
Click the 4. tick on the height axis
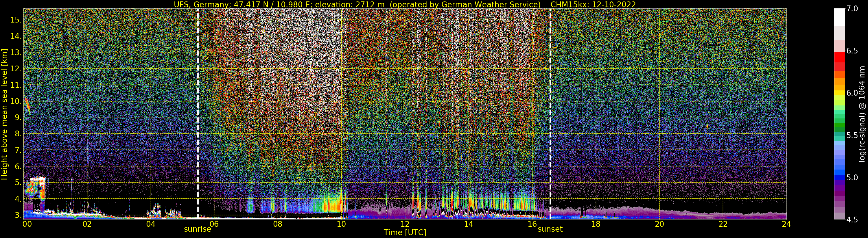[x=18, y=199]
